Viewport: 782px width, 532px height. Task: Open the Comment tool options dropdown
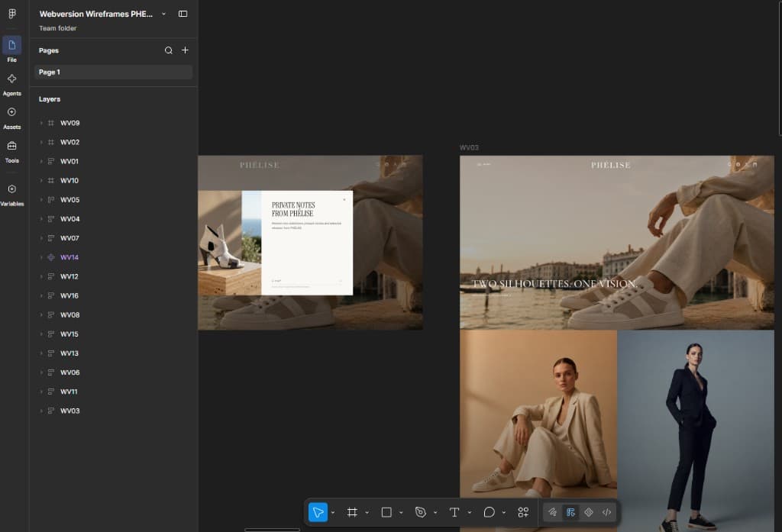[x=504, y=513]
